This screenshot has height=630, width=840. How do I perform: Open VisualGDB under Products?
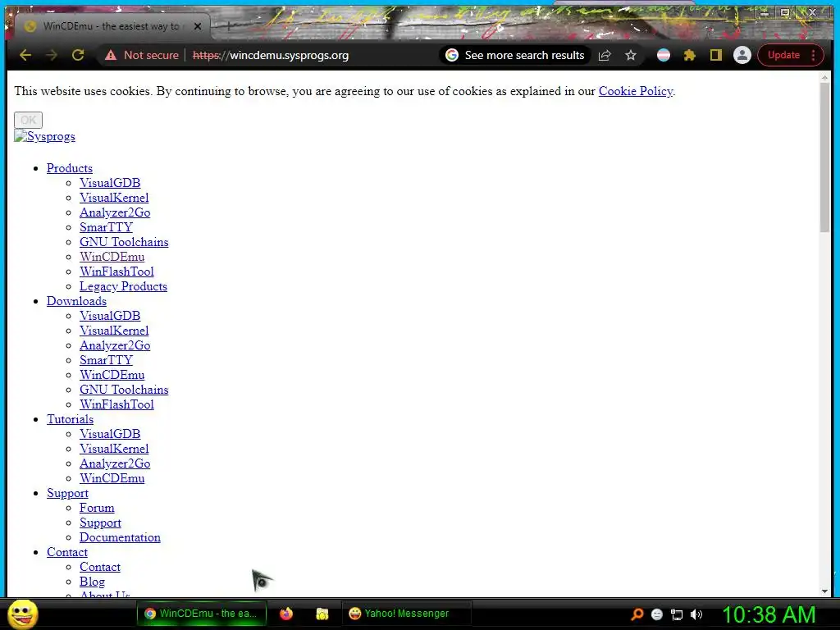(x=110, y=183)
